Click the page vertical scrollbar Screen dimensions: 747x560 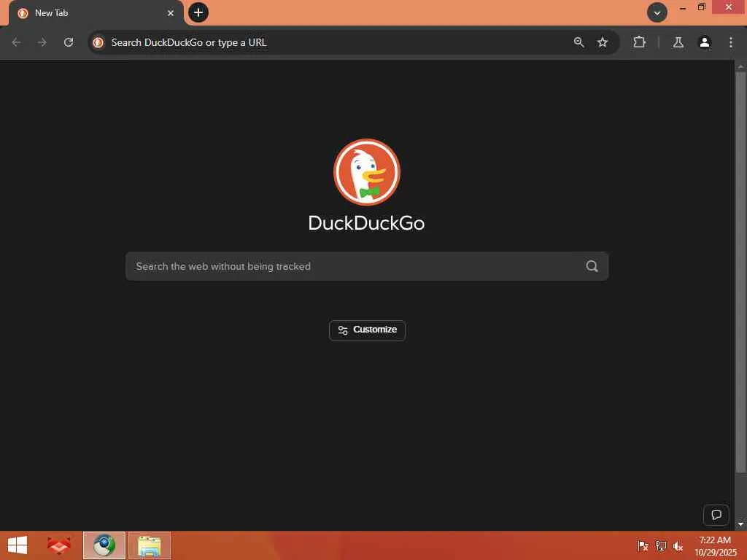(740, 271)
